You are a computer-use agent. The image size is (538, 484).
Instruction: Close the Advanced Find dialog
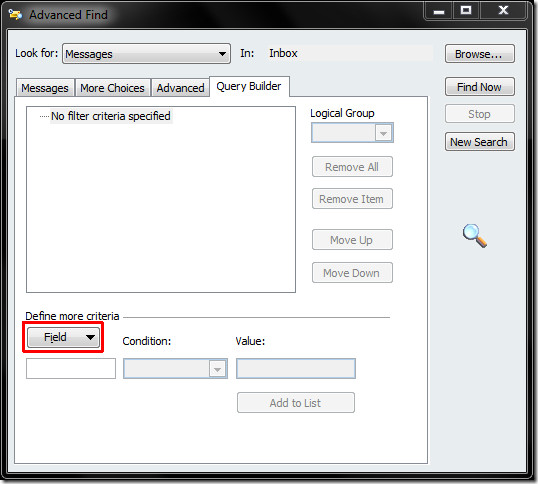[x=503, y=11]
